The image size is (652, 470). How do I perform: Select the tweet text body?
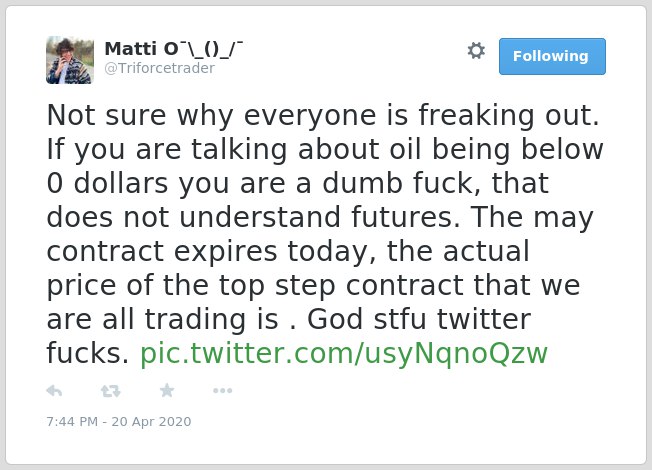coord(324,234)
